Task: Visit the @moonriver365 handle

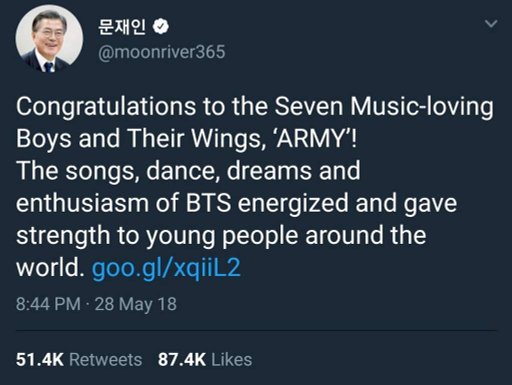Action: [x=162, y=52]
